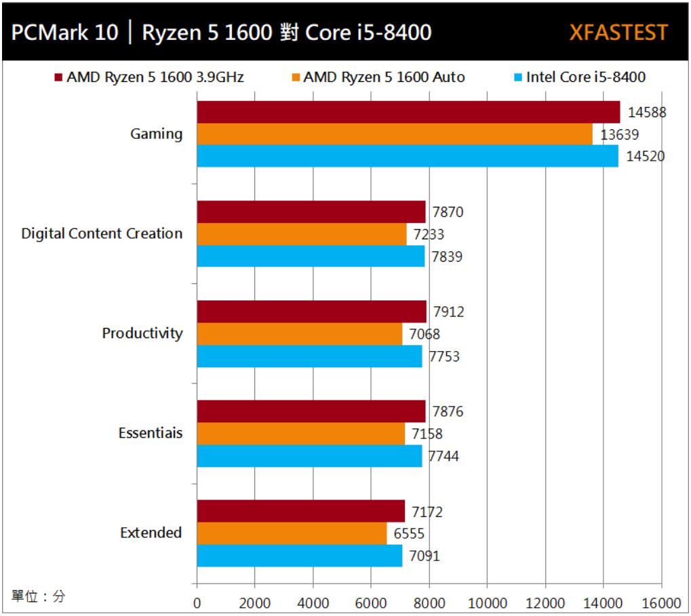Screen dimensions: 691x616
Task: Click the Essentiais orange bar valued 7158
Action: pyautogui.click(x=301, y=434)
